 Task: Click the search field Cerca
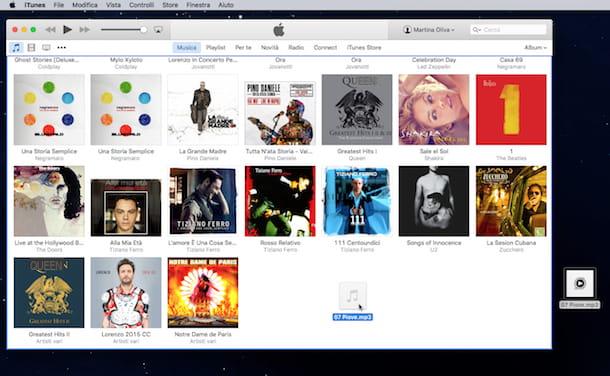point(508,30)
